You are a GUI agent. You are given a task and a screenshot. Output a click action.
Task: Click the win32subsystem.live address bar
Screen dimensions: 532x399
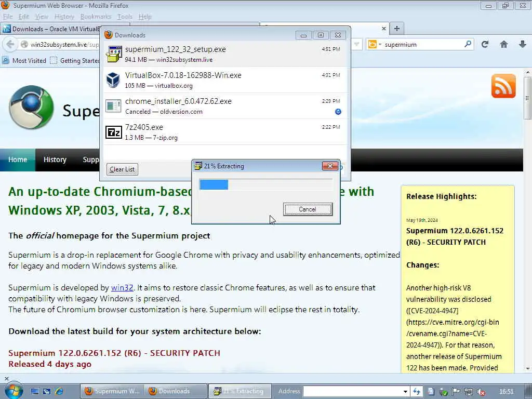[64, 45]
